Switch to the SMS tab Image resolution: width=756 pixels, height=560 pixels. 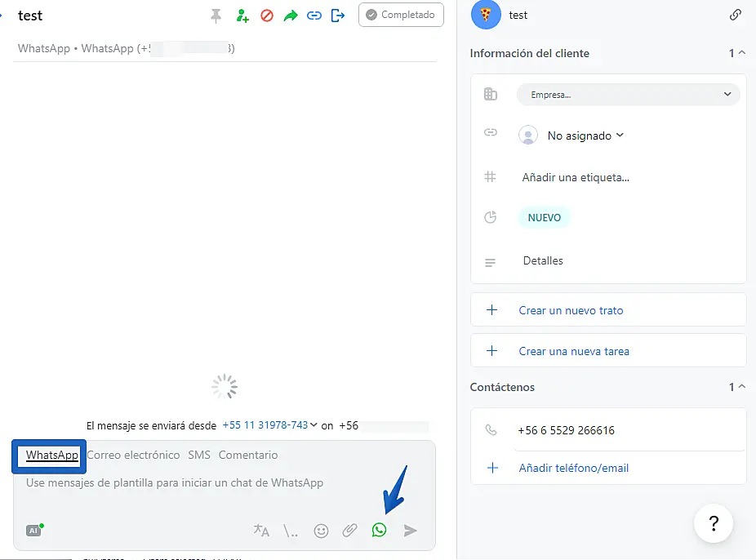click(199, 455)
